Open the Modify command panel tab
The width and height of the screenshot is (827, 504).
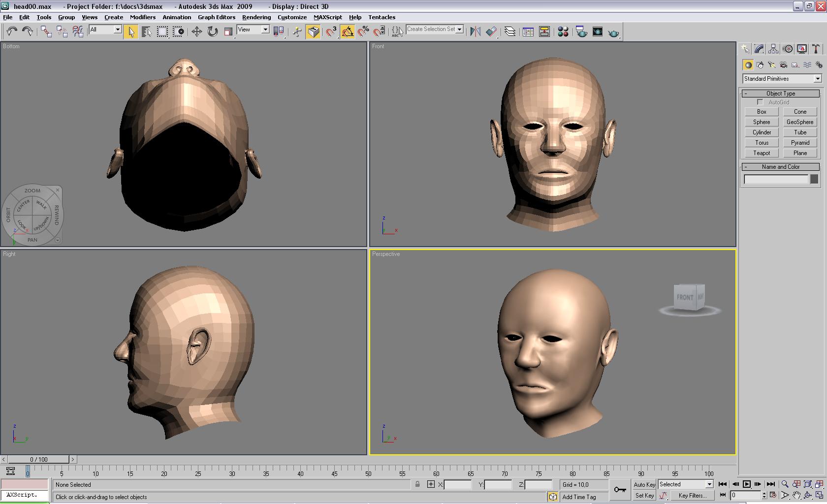[x=759, y=49]
